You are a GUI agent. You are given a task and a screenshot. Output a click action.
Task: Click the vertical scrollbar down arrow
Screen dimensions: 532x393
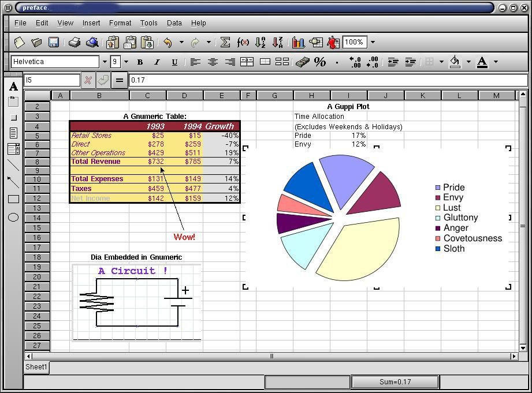[x=523, y=348]
